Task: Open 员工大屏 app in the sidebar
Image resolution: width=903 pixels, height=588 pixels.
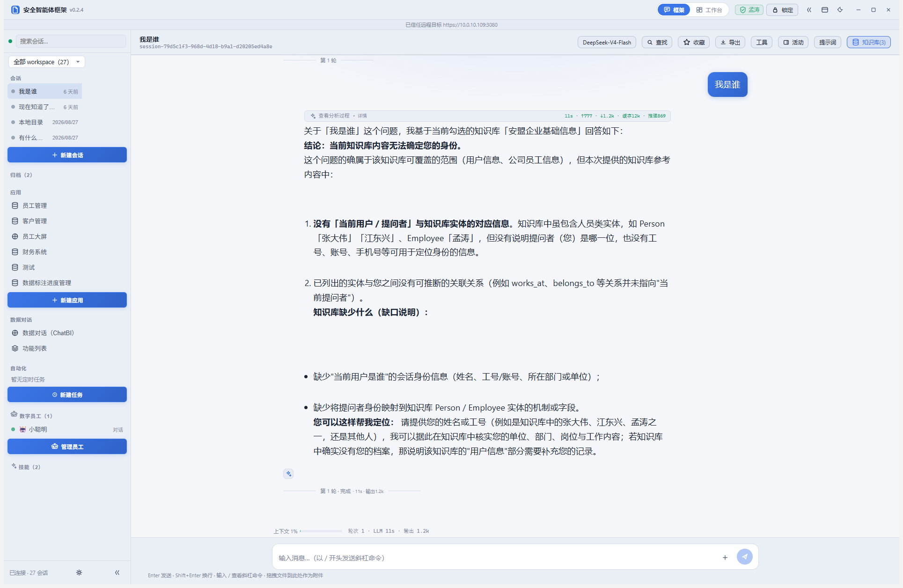Action: click(x=67, y=236)
